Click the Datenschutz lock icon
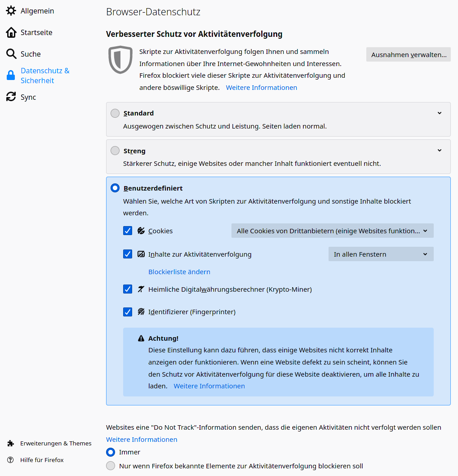The height and width of the screenshot is (476, 458). click(11, 76)
